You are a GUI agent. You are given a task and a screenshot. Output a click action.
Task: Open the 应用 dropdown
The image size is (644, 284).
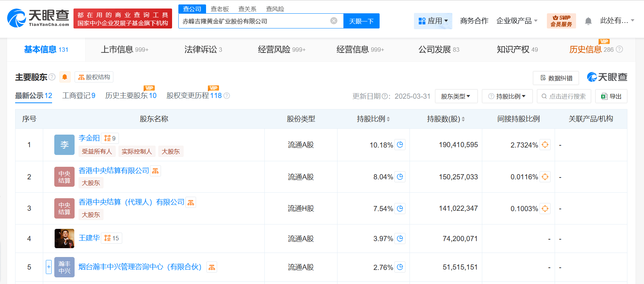pyautogui.click(x=433, y=21)
